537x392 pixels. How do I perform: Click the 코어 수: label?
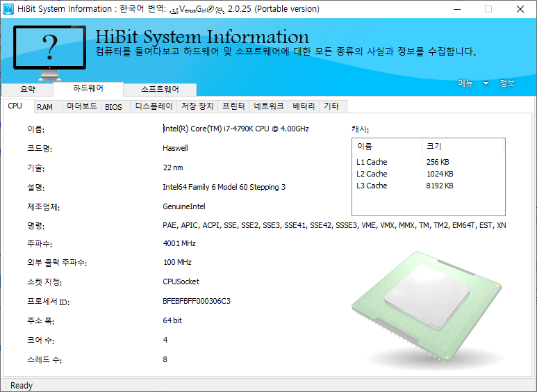tap(41, 341)
